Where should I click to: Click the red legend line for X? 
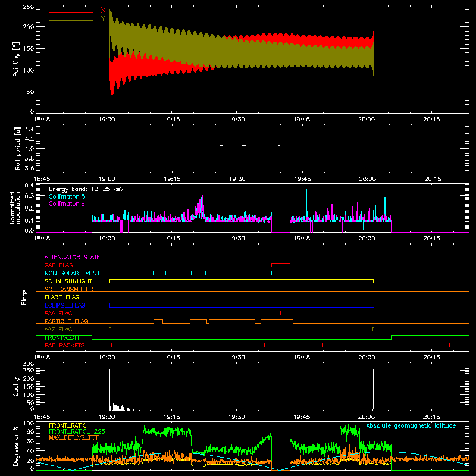[x=71, y=12]
